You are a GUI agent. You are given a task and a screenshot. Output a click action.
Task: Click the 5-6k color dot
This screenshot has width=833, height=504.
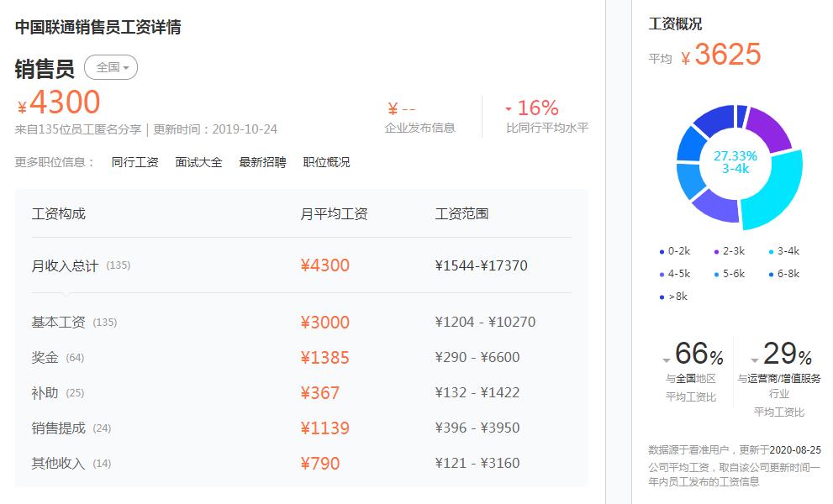click(x=717, y=274)
